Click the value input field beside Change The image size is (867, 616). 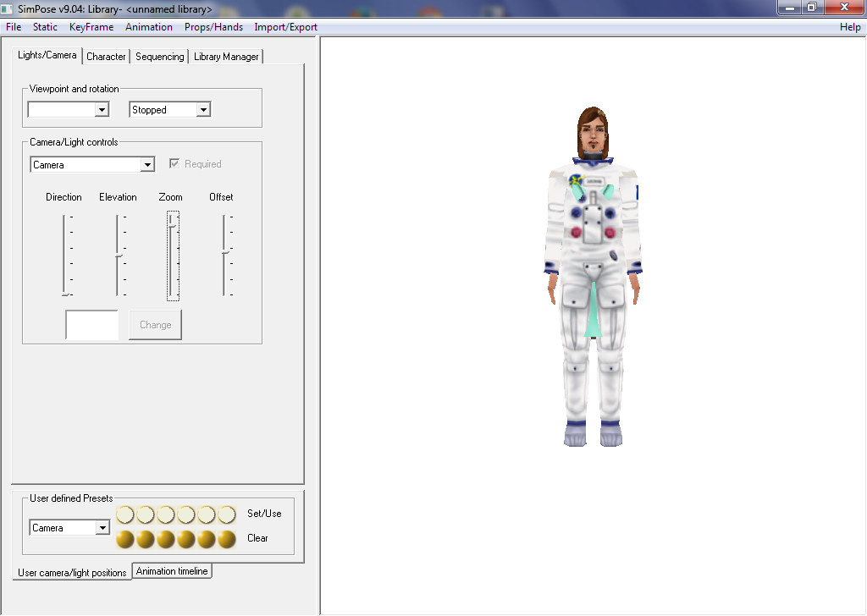[x=92, y=325]
